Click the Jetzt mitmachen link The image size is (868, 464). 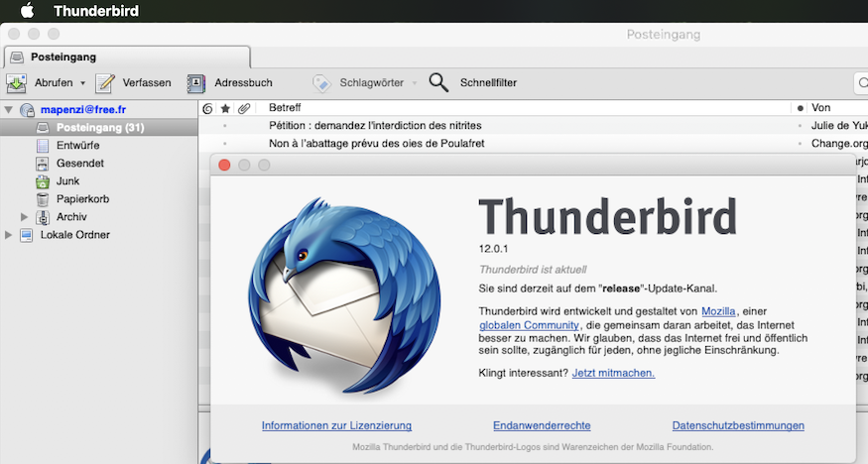pyautogui.click(x=613, y=373)
